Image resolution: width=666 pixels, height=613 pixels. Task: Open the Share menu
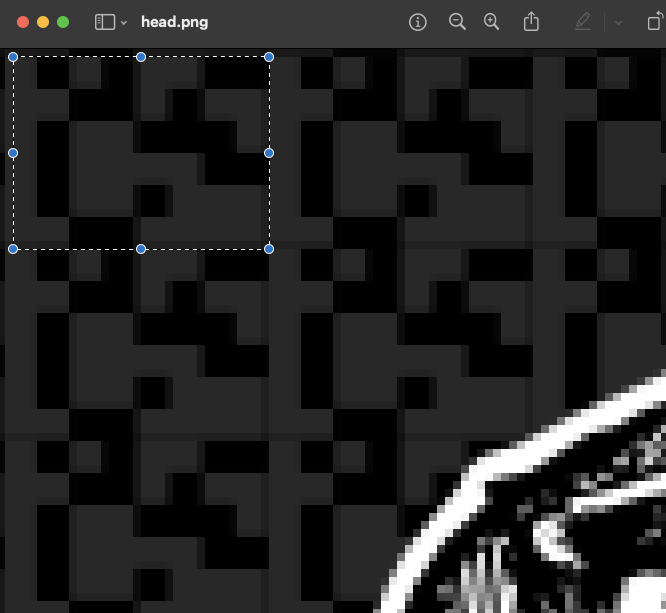click(531, 21)
